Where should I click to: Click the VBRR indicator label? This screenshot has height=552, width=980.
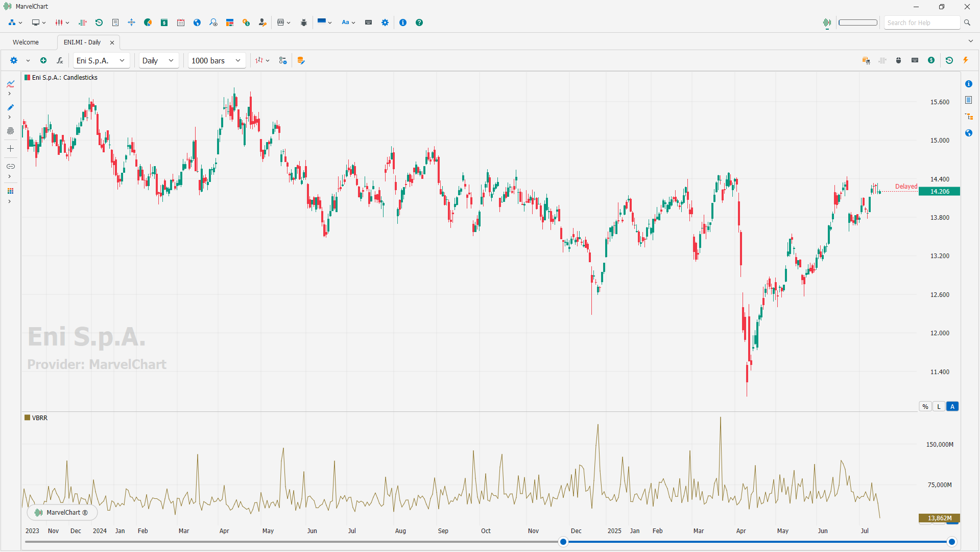click(36, 418)
